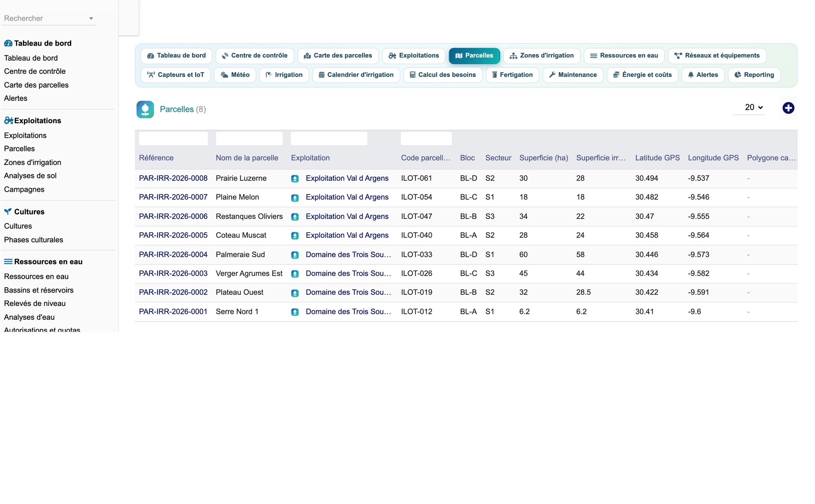815x504 pixels.
Task: Open the Centre de contrôle tab
Action: pos(255,56)
